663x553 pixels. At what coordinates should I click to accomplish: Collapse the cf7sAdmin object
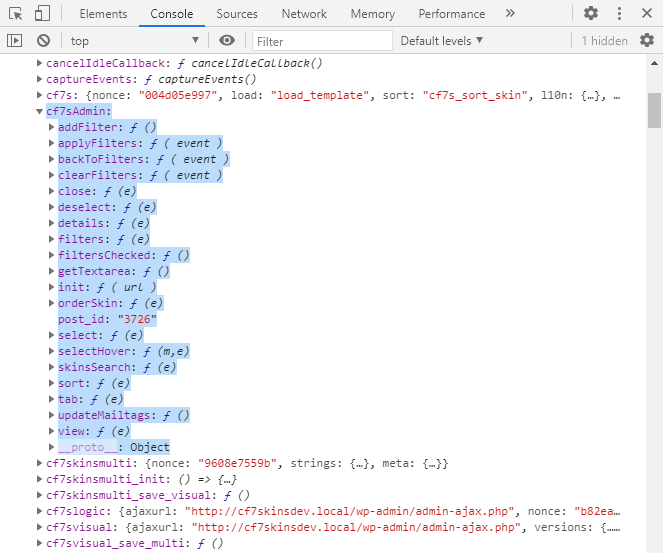click(x=39, y=112)
